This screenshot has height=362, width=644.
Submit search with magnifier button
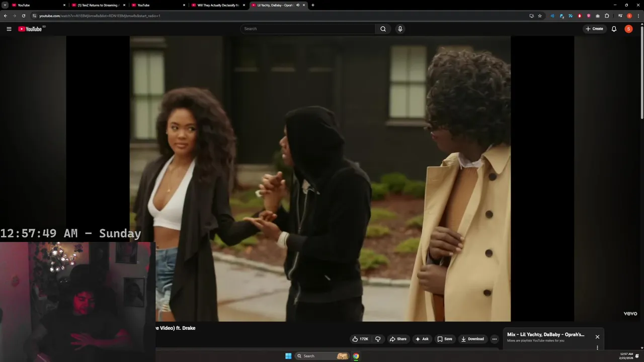click(383, 29)
